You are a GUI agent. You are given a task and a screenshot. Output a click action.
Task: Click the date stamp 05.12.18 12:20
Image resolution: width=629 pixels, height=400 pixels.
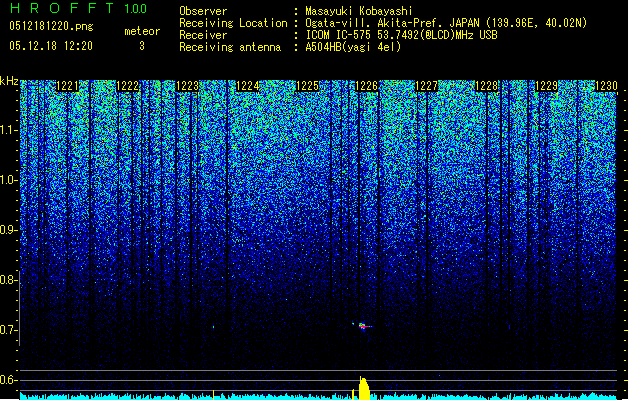click(51, 46)
